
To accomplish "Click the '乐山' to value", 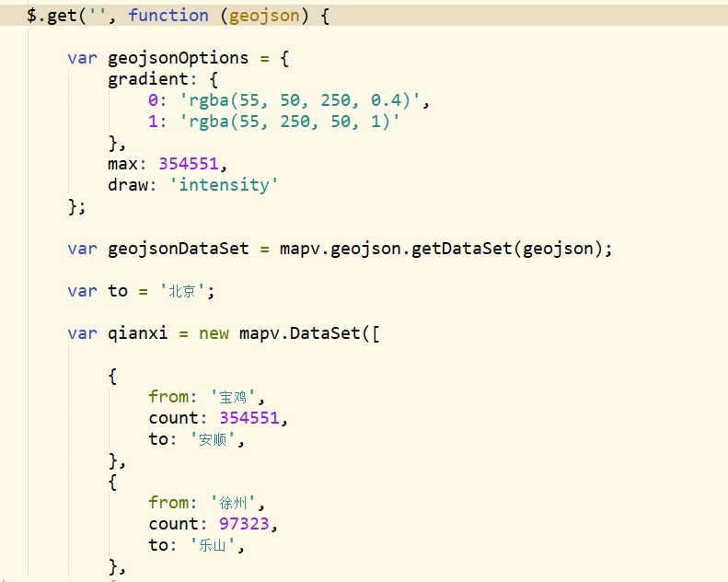I will 213,545.
